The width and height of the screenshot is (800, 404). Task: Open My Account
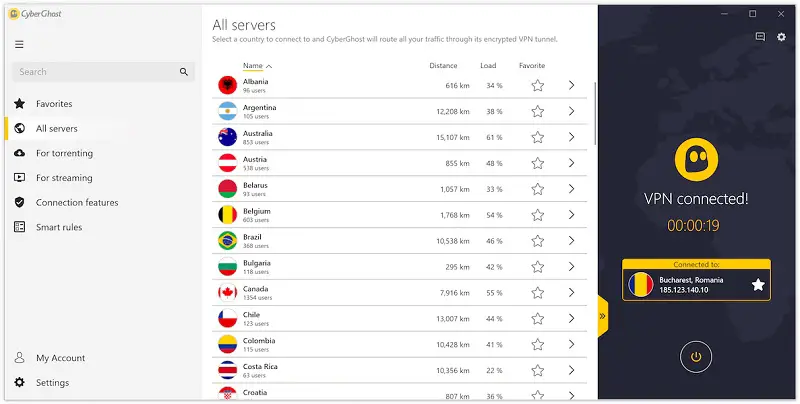tap(60, 358)
